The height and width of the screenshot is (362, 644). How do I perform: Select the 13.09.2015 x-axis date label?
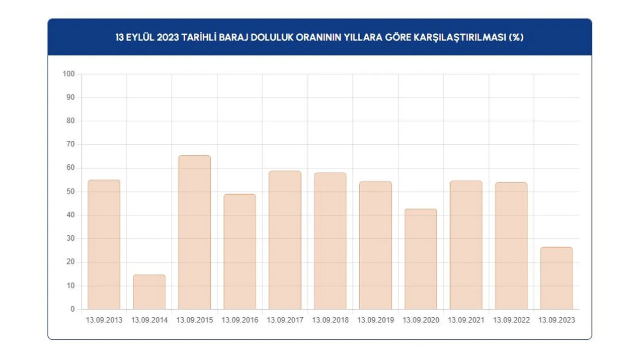click(194, 320)
